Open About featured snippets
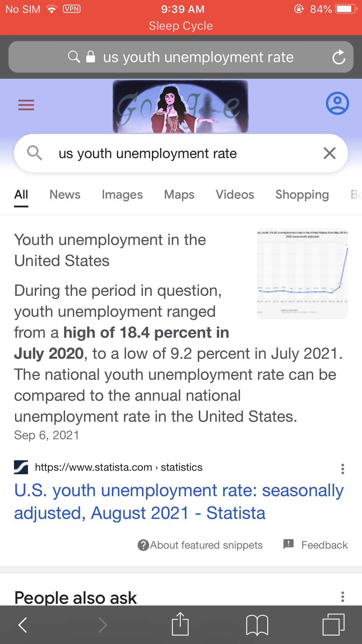Viewport: 362px width, 644px height. click(x=200, y=545)
